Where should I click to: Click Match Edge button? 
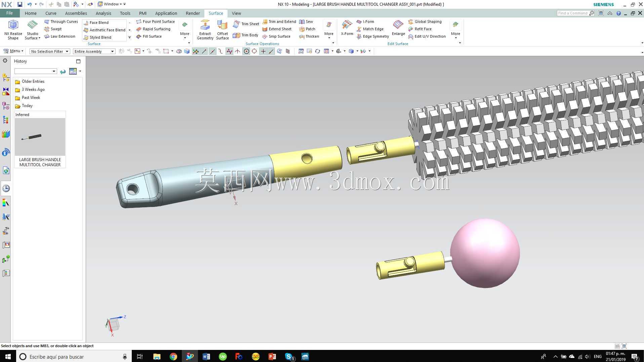click(x=370, y=29)
